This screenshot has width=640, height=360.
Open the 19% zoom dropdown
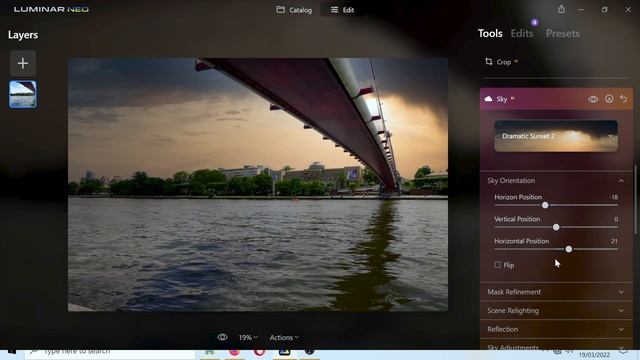(248, 338)
